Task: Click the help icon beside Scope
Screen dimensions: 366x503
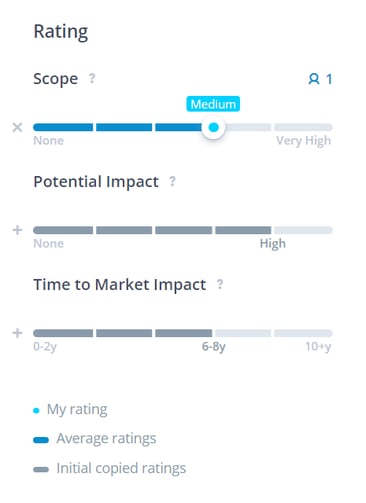Action: coord(92,78)
